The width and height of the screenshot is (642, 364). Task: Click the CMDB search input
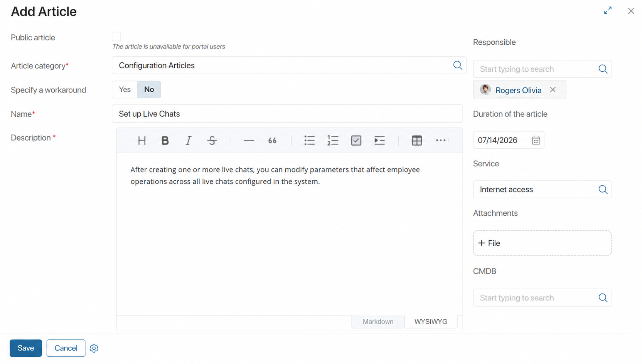point(542,298)
